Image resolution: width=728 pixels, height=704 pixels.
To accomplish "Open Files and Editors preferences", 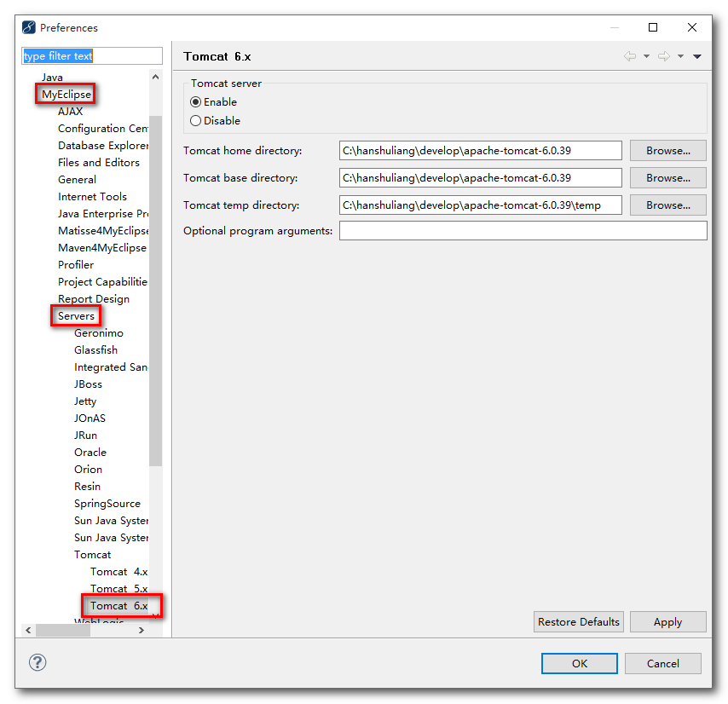I will click(x=98, y=163).
